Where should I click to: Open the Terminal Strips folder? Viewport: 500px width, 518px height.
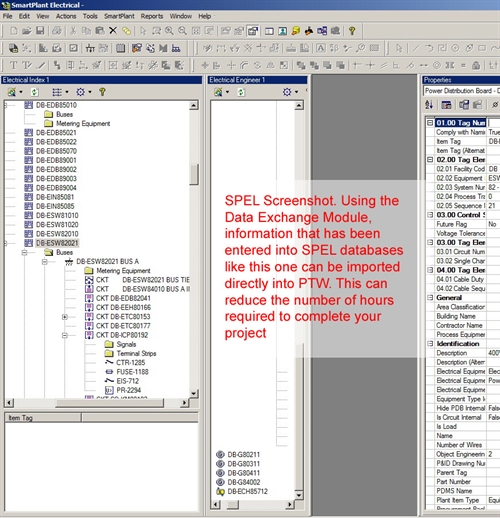[x=136, y=353]
